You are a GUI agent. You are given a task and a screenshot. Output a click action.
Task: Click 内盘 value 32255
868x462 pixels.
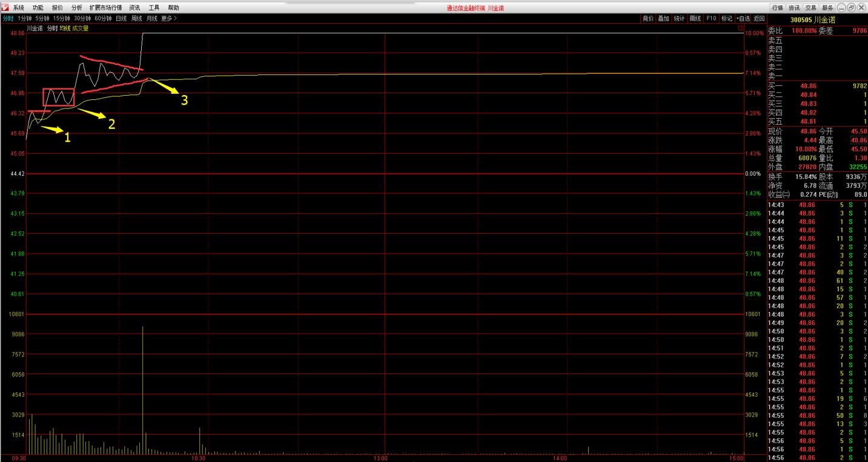coord(858,167)
